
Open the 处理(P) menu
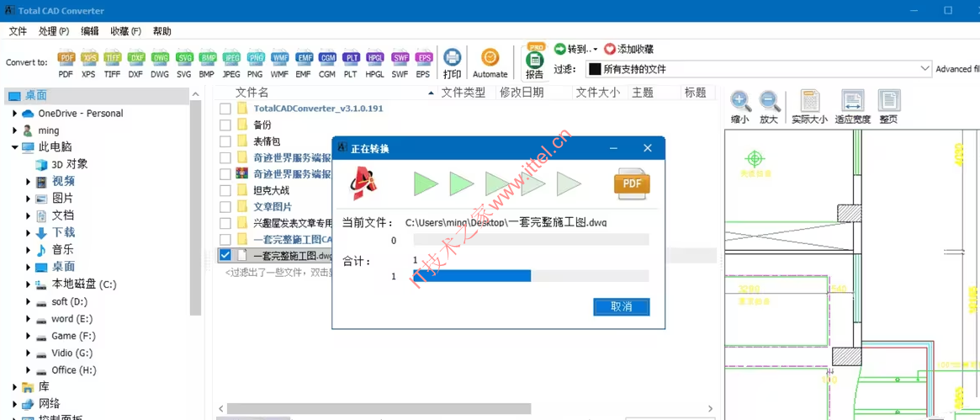[54, 31]
